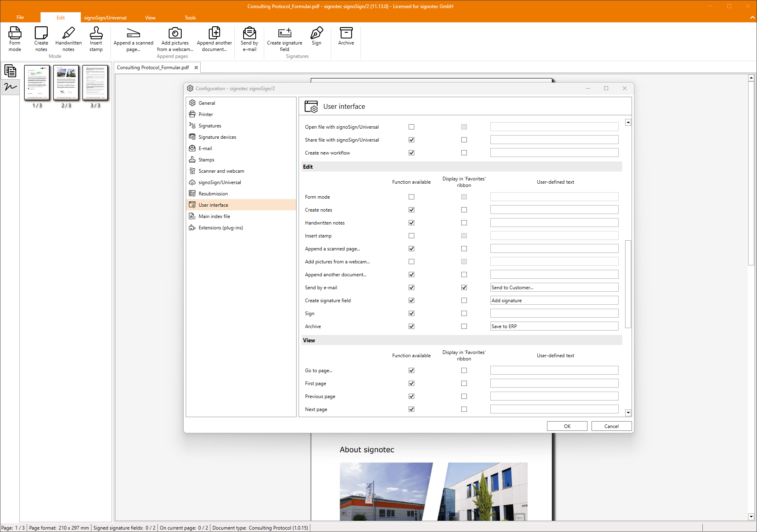Activate Form mode in the ribbon
Viewport: 757px width, 532px height.
point(15,39)
